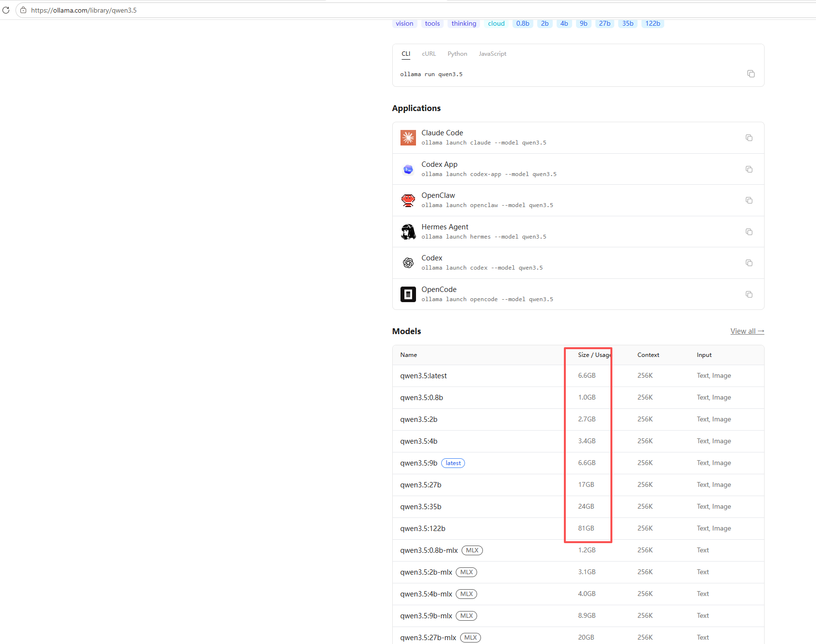
Task: Click the cloud tag
Action: (496, 23)
